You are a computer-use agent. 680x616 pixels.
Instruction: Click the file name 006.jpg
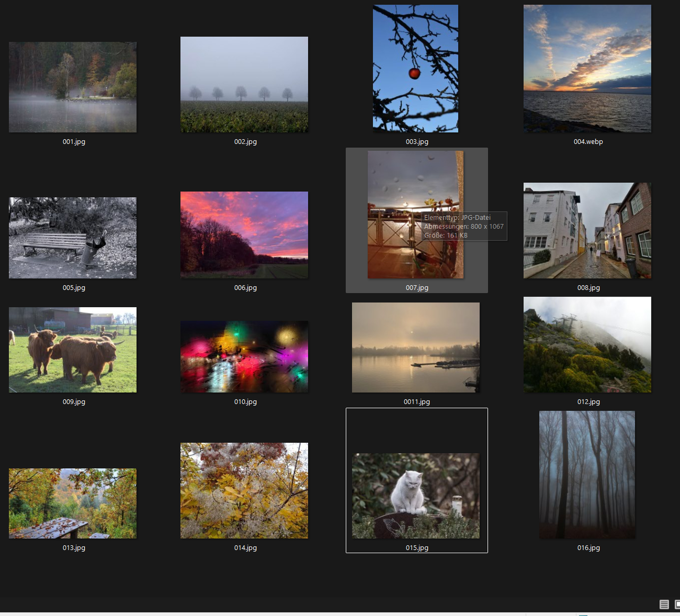[245, 288]
